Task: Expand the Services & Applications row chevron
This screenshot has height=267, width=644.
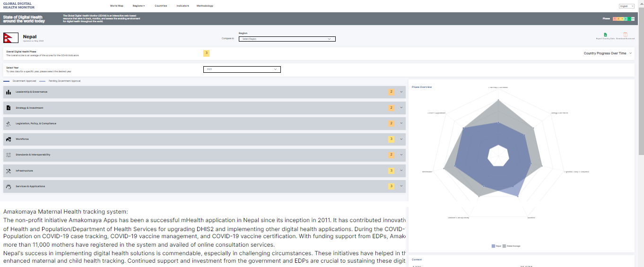Action: coord(401,186)
